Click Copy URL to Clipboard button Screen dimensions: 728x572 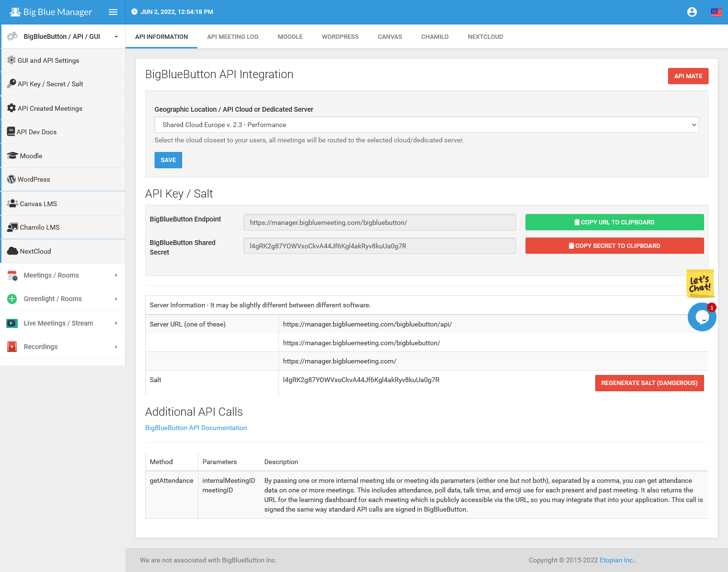tap(614, 222)
